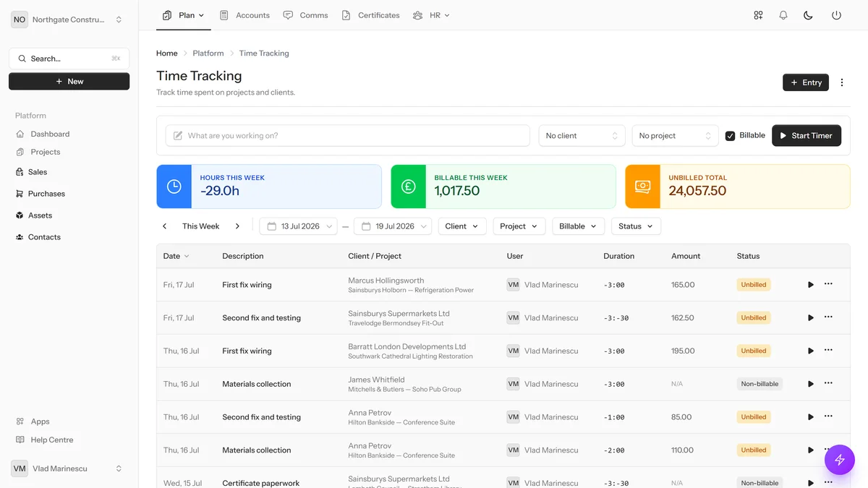Click Non-billable badge on James Whitfield row

[759, 384]
